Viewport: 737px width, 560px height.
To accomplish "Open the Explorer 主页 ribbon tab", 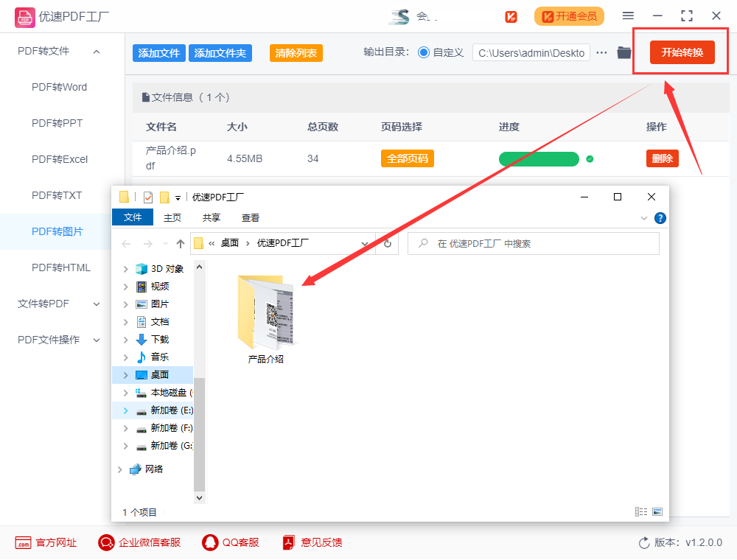I will click(x=172, y=218).
